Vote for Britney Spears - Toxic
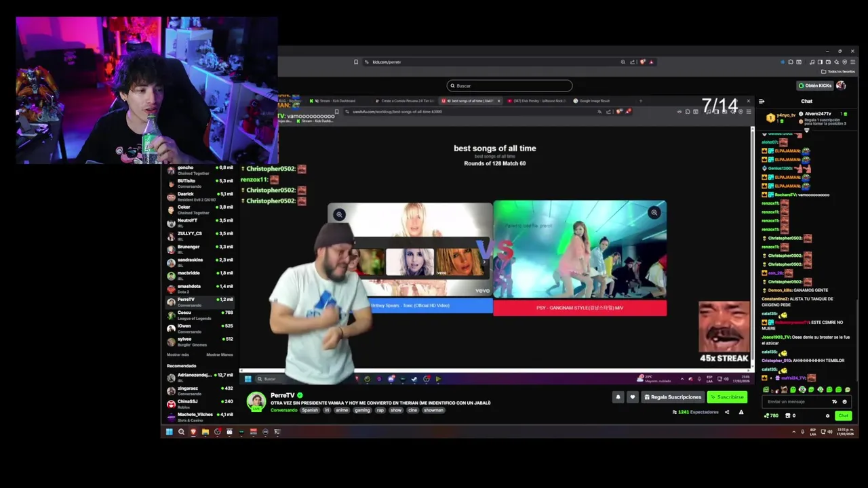The height and width of the screenshot is (488, 868). click(x=410, y=306)
